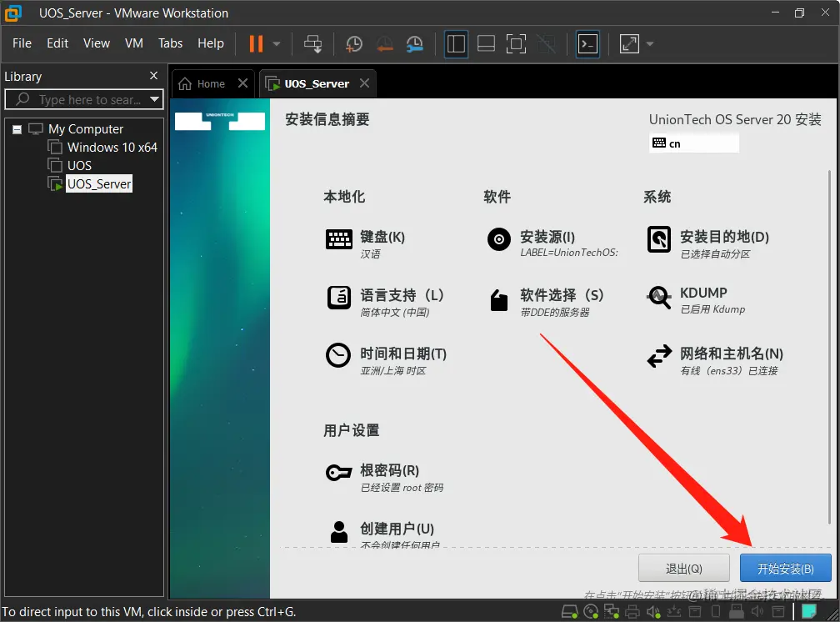Open 根密码(R) root password settings
Screen dimensions: 840x622
pyautogui.click(x=385, y=477)
